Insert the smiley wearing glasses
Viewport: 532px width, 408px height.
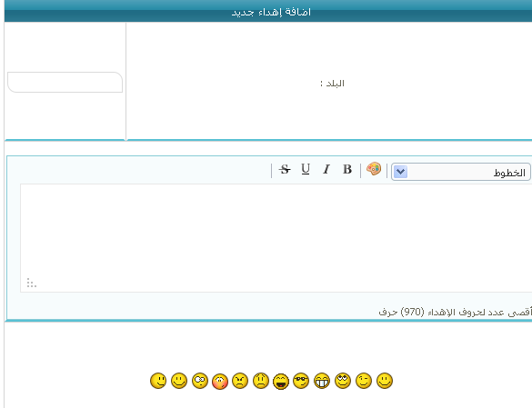click(301, 381)
